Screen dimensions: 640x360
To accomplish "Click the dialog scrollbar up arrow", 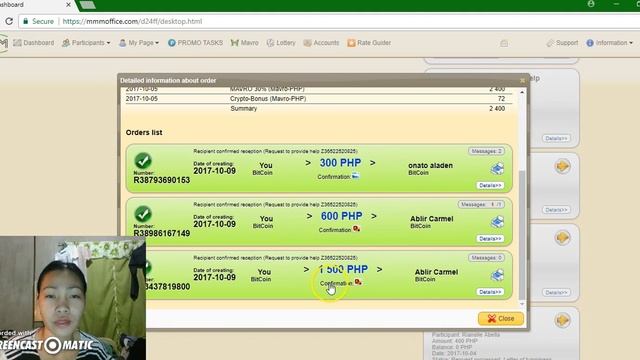I will click(x=522, y=93).
